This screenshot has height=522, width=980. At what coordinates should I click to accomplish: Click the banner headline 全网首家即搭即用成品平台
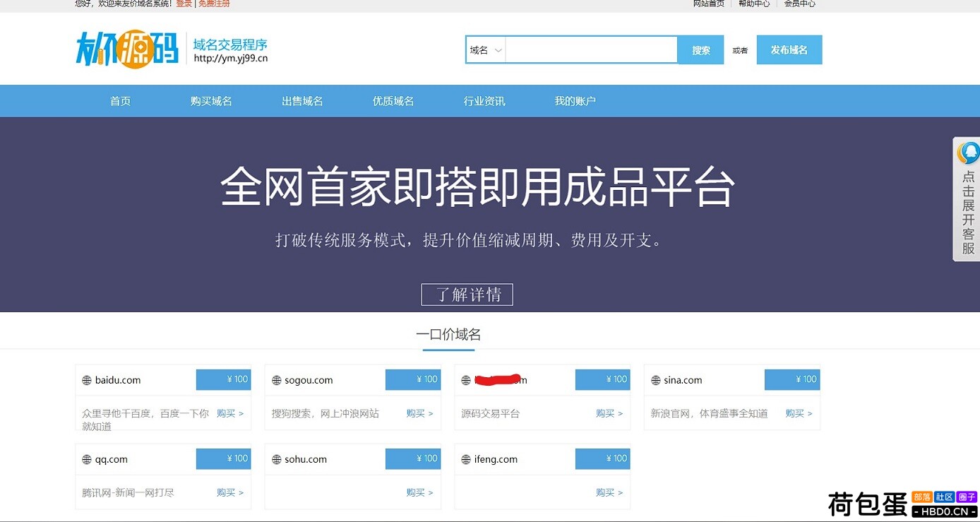click(x=477, y=186)
